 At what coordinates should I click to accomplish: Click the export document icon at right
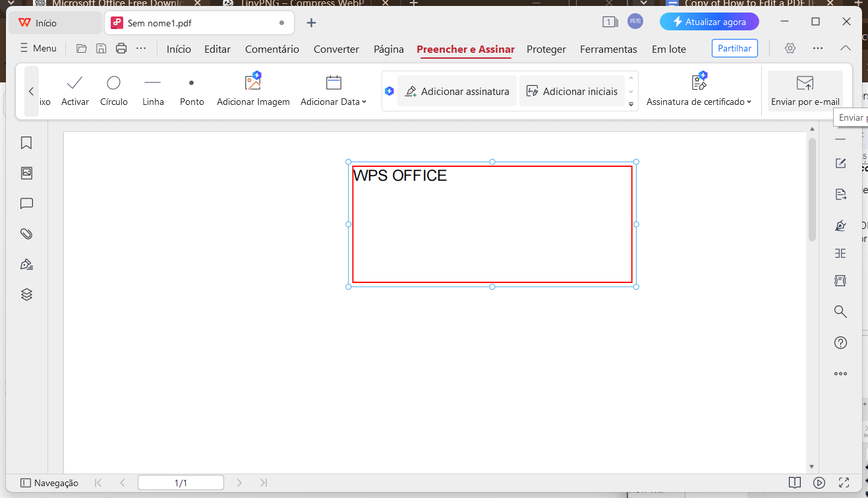tap(840, 194)
